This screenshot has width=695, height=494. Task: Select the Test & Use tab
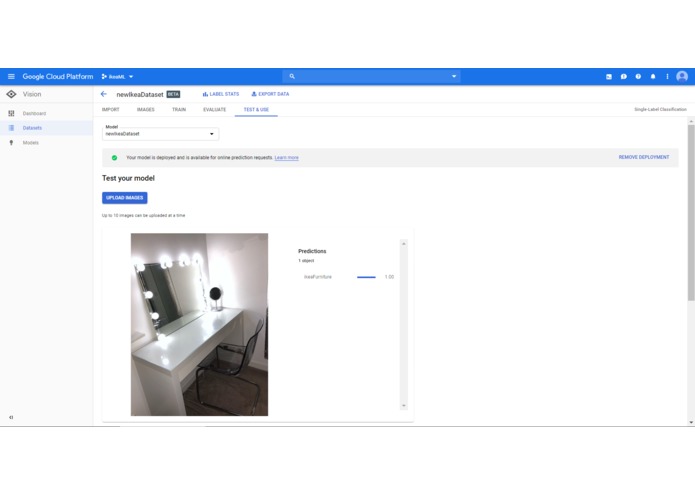click(x=256, y=109)
